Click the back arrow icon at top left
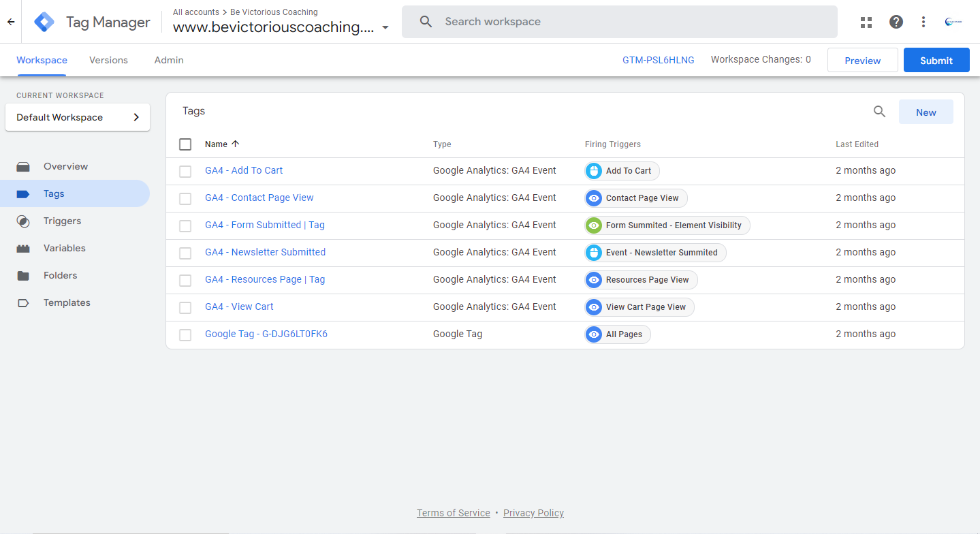The width and height of the screenshot is (980, 534). click(x=11, y=22)
